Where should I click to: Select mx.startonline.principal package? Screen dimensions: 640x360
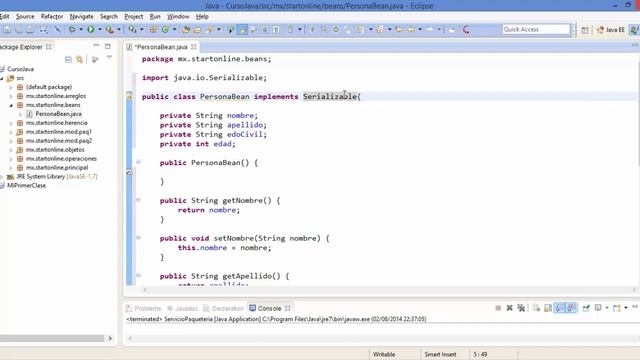57,168
